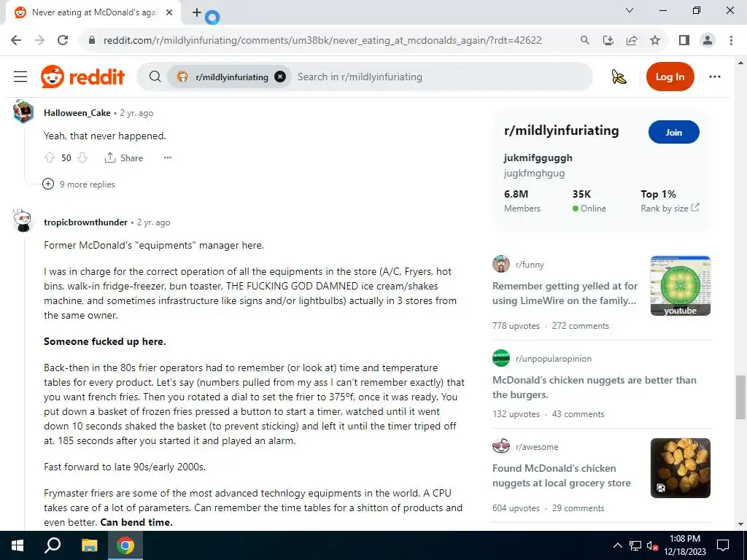The width and height of the screenshot is (747, 560).
Task: Open the Chrome side panel icon
Action: [x=684, y=40]
